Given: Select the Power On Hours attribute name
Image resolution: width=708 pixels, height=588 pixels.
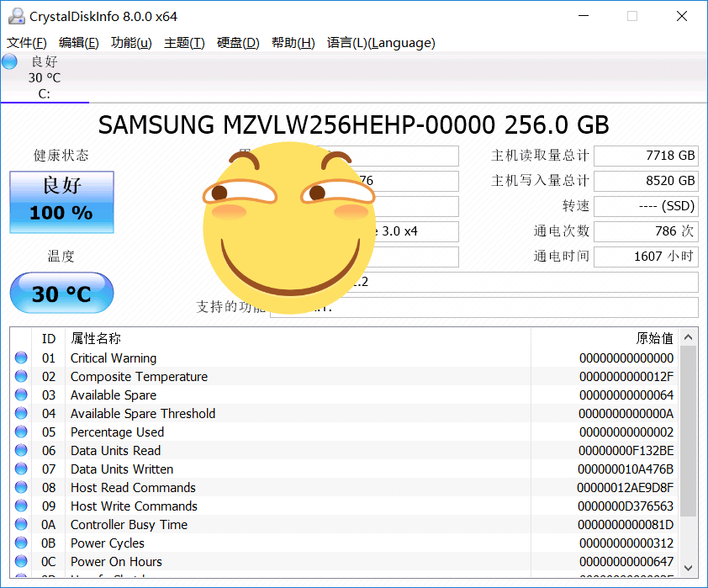Looking at the screenshot, I should pyautogui.click(x=116, y=562).
